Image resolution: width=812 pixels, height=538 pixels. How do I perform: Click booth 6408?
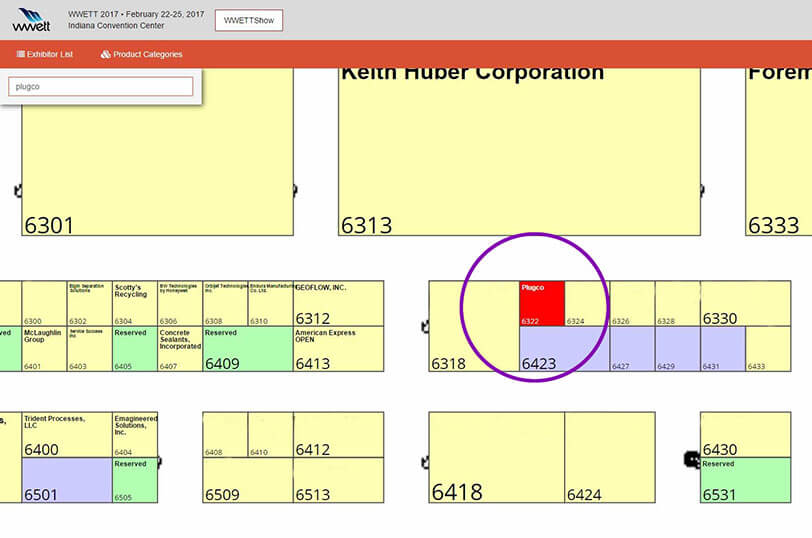click(225, 435)
